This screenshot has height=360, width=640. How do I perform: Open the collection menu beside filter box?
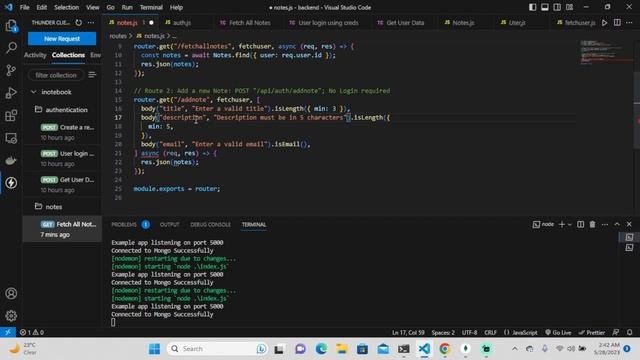pos(92,75)
